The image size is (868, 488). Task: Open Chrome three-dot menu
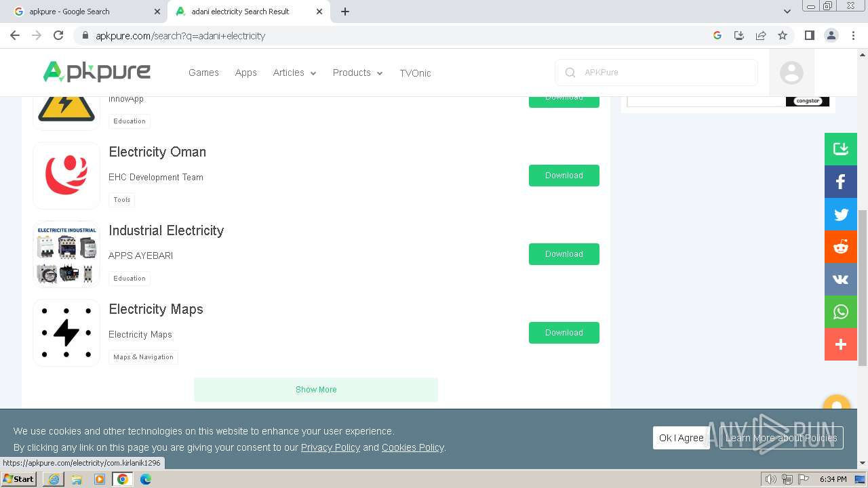(853, 35)
